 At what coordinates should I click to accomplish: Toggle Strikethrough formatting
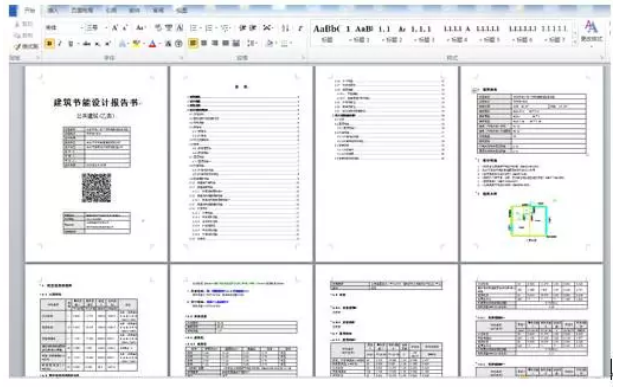click(x=86, y=43)
